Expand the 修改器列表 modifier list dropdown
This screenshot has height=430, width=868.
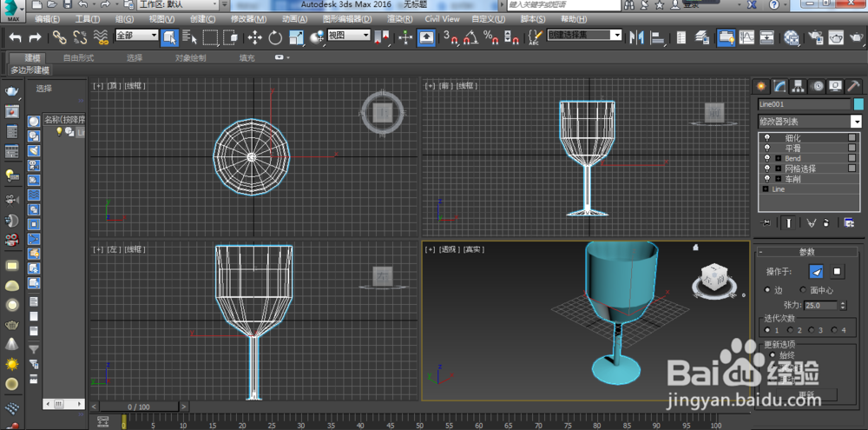[x=810, y=122]
